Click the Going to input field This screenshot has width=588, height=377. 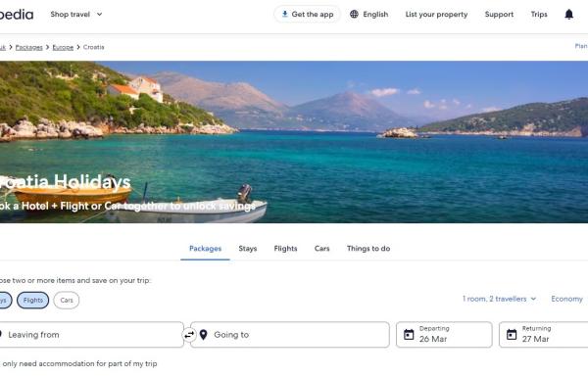(290, 335)
